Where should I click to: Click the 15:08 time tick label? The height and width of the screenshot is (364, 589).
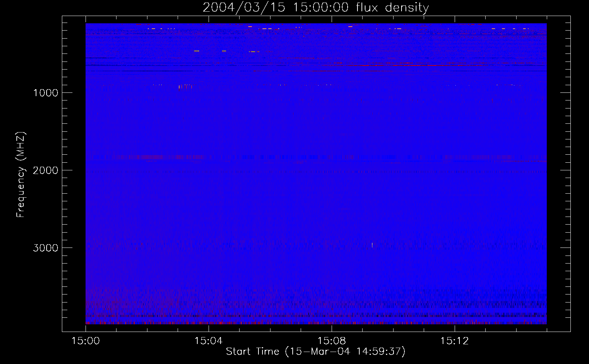point(332,341)
